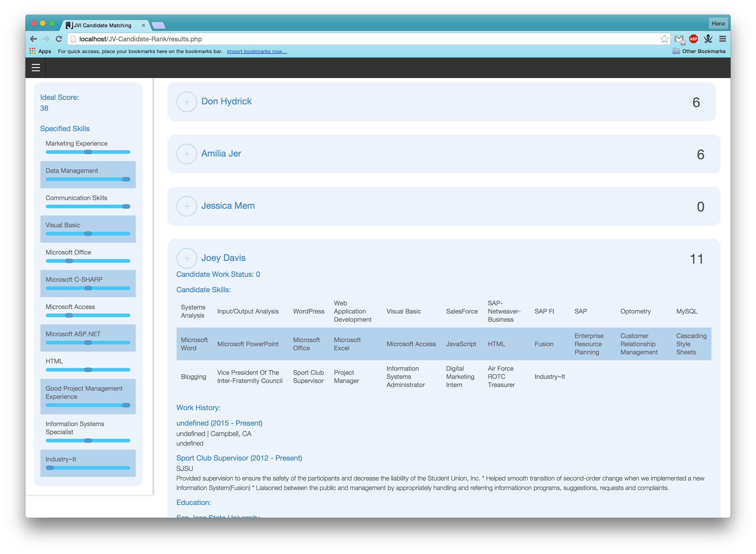Open the Sport Club Supervisor work entry

pyautogui.click(x=239, y=458)
